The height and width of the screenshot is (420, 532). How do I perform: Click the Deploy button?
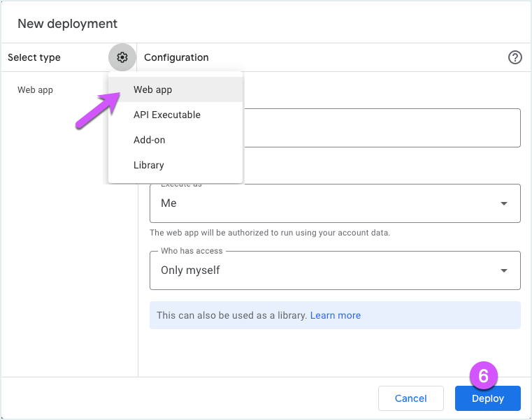487,398
